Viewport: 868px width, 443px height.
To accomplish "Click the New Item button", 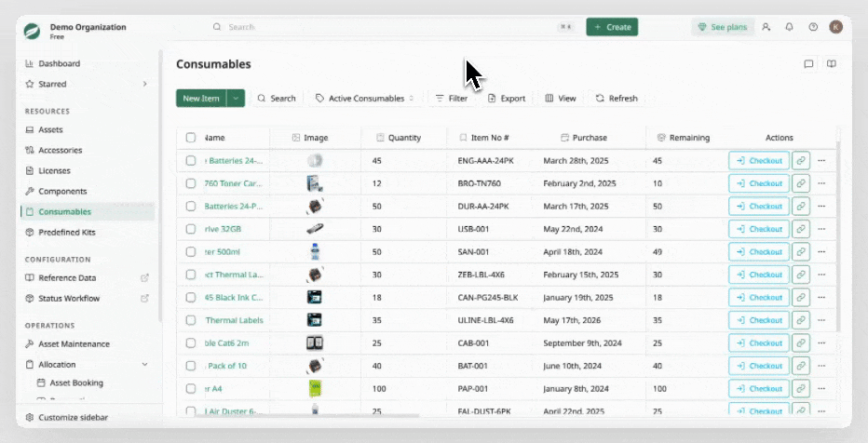I will point(201,98).
